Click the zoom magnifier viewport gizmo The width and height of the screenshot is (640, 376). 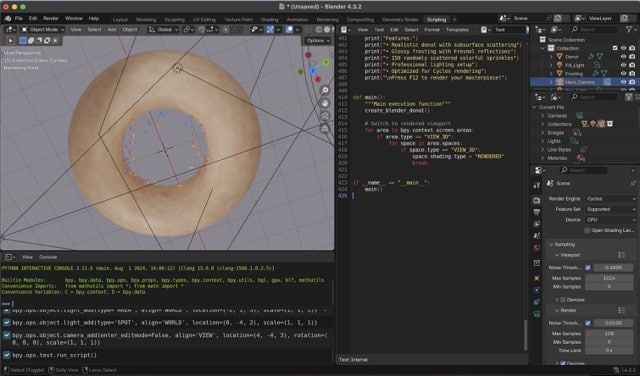click(325, 90)
